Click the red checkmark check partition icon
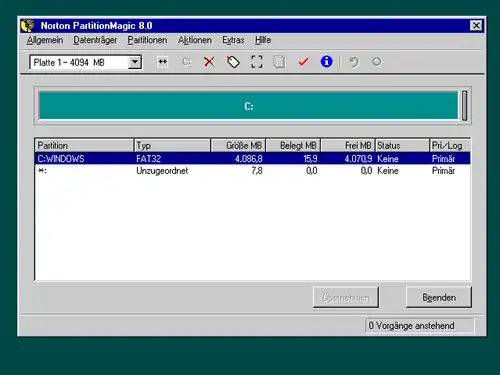This screenshot has width=500, height=375. tap(303, 62)
